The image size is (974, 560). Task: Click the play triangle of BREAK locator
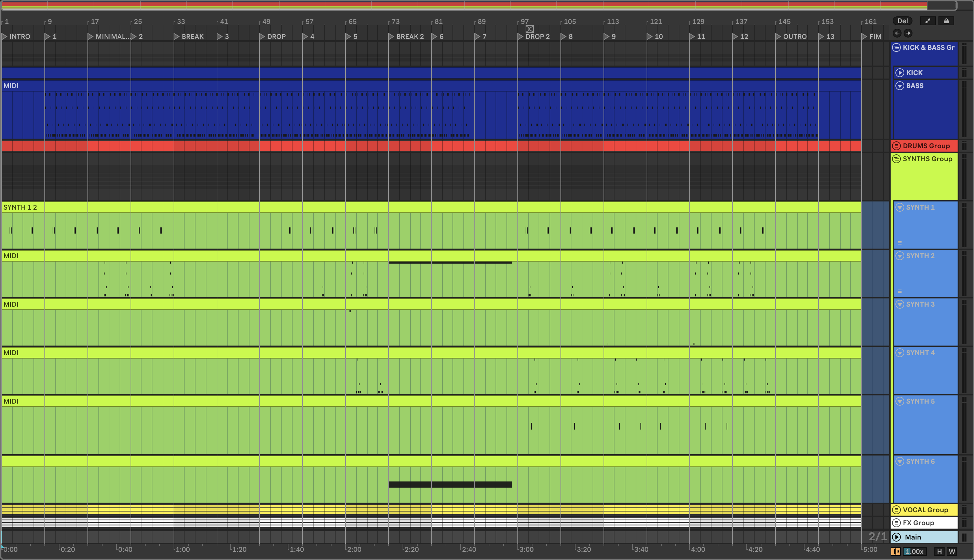pos(177,37)
